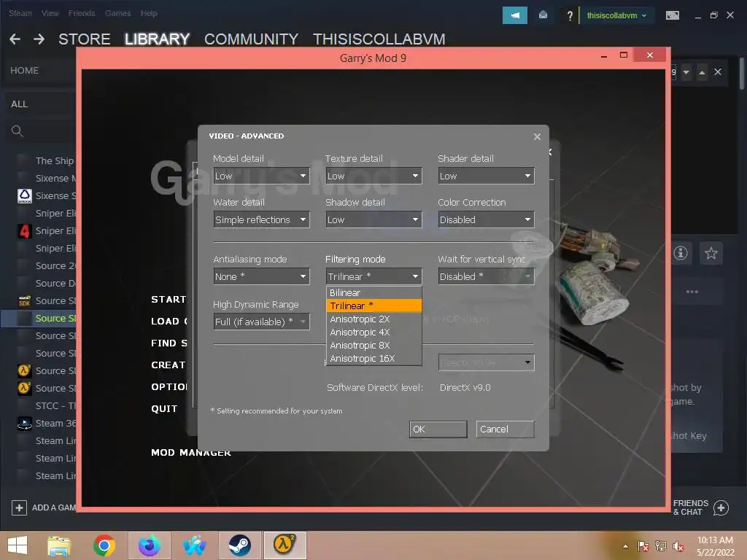Open Steam announcements megaphone icon

click(514, 15)
